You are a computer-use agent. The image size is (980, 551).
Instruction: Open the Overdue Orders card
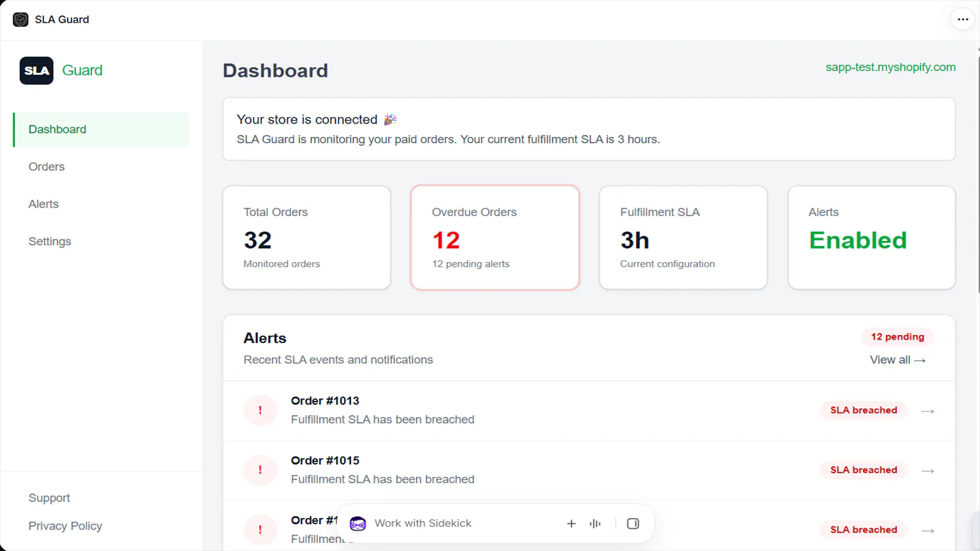click(495, 238)
